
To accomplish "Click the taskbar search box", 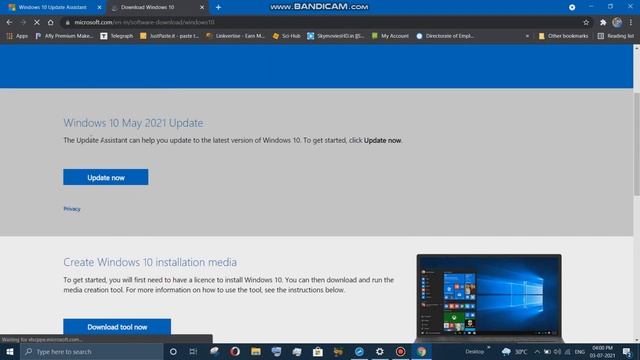I will 92,351.
